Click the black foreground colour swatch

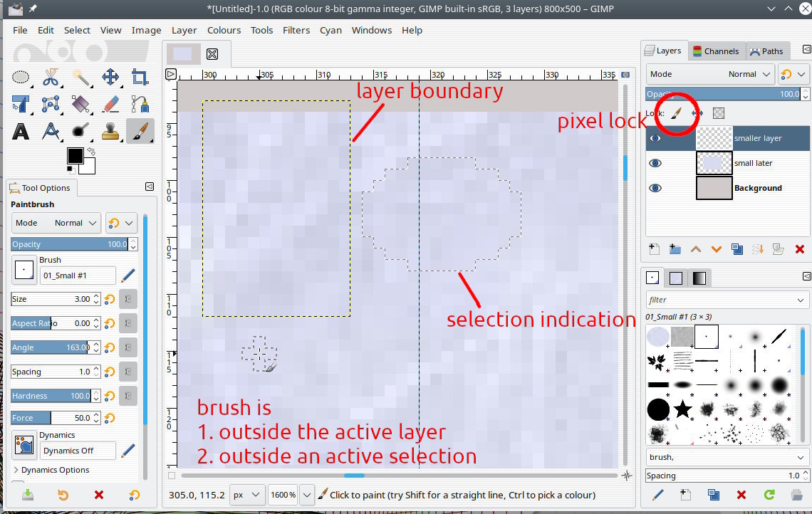click(x=74, y=155)
